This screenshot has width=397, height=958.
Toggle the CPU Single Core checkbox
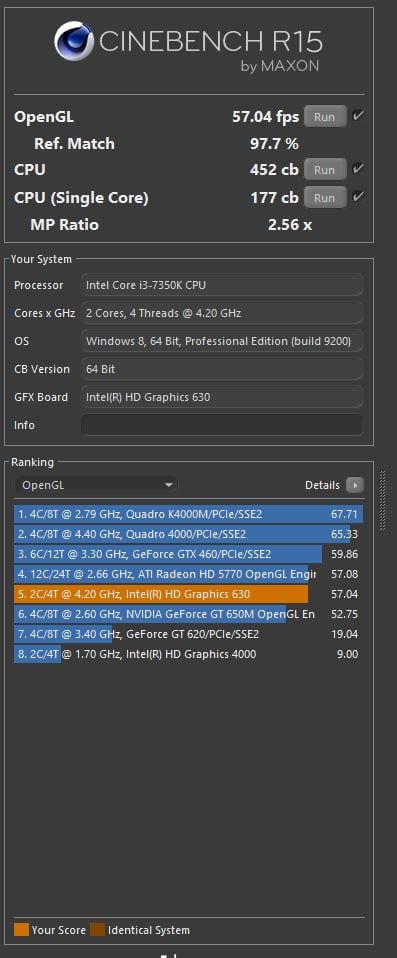[359, 197]
